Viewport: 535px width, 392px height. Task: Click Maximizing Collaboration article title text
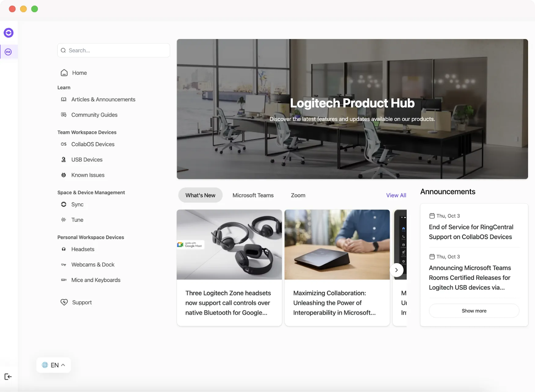[x=334, y=303]
